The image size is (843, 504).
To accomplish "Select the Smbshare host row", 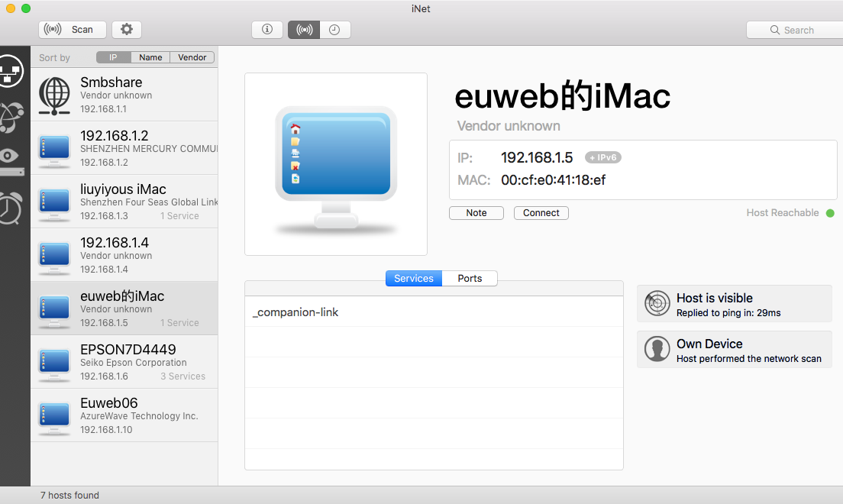I will pyautogui.click(x=124, y=95).
